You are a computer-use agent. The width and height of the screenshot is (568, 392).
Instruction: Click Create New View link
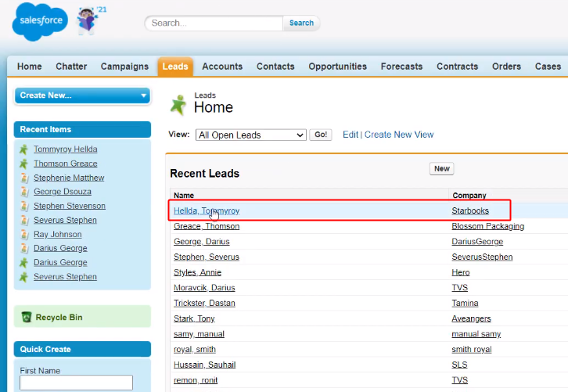coord(399,135)
